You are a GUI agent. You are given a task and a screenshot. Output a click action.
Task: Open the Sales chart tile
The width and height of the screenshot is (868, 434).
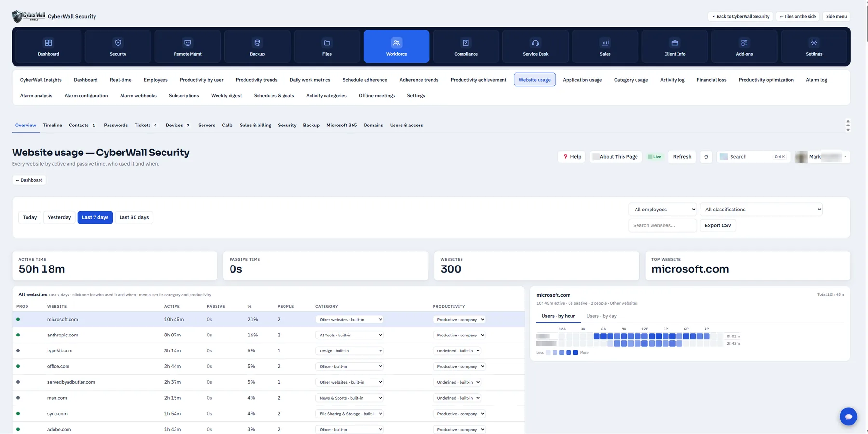605,46
